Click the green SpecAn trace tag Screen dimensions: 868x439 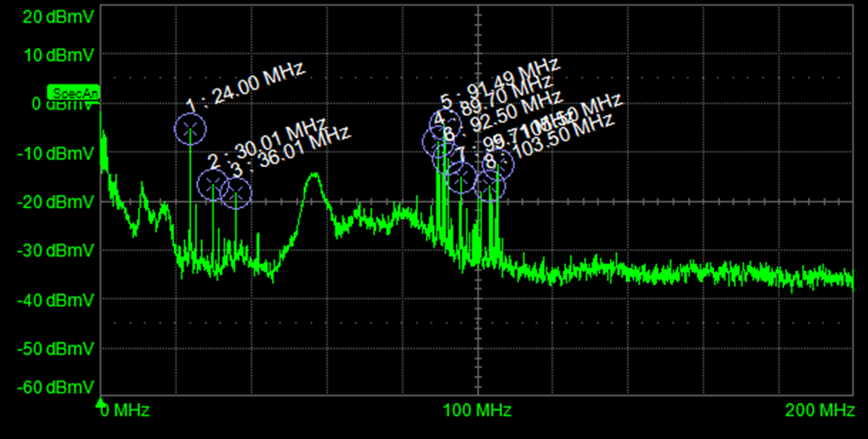coord(73,93)
